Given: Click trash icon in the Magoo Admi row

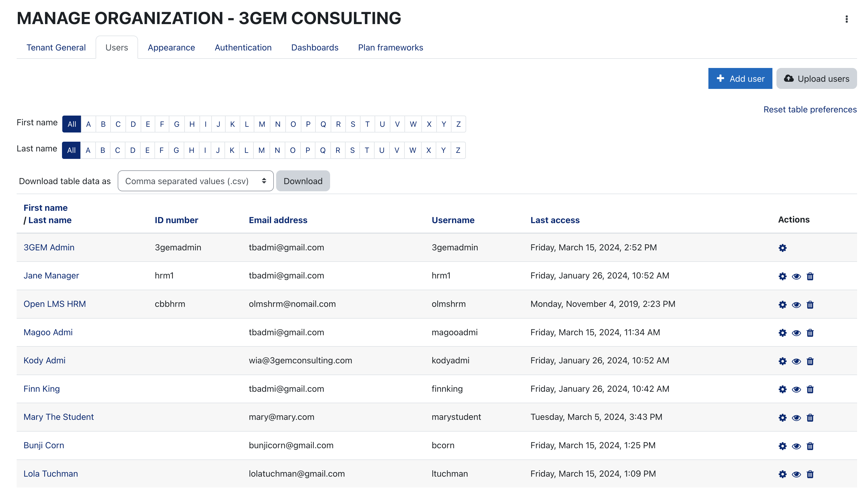Looking at the screenshot, I should click(x=810, y=333).
